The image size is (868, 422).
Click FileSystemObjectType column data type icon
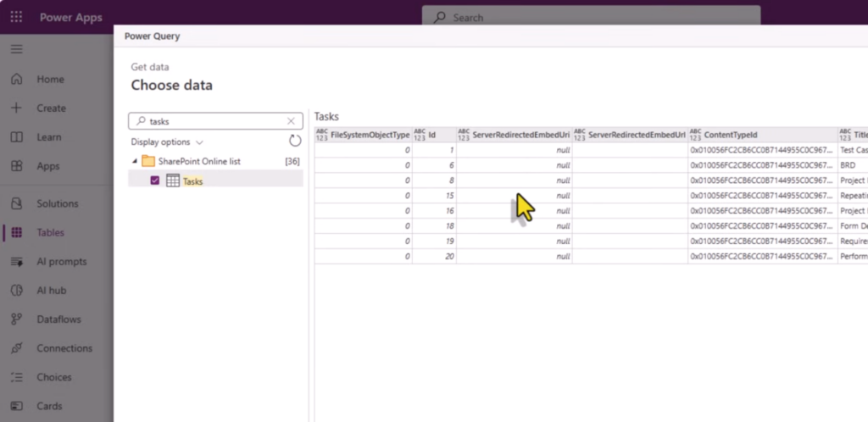(322, 135)
